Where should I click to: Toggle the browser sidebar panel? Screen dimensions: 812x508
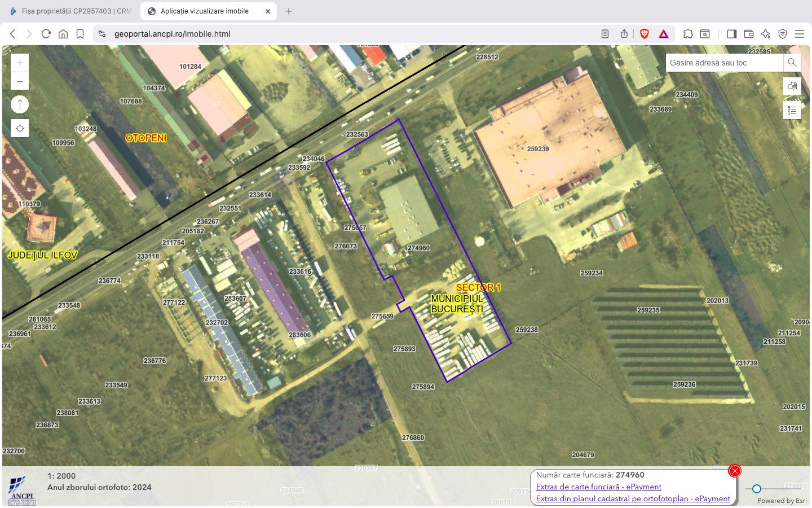click(x=731, y=34)
